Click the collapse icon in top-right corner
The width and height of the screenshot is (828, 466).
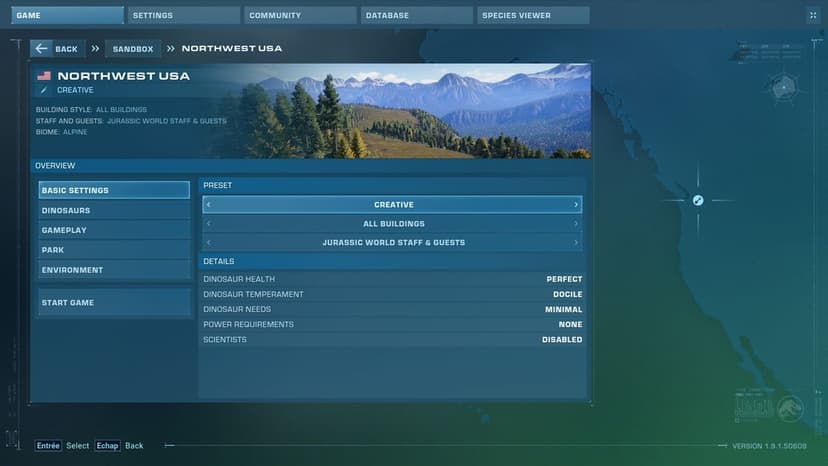[x=813, y=15]
